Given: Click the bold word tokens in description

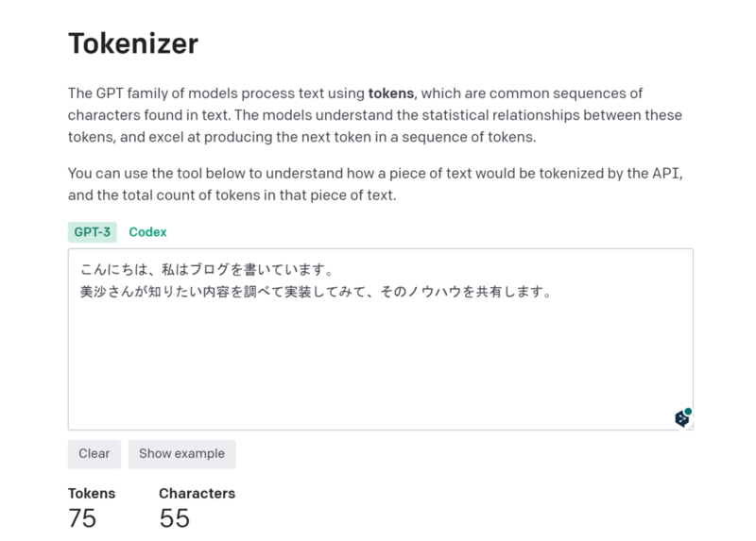Looking at the screenshot, I should click(x=390, y=93).
